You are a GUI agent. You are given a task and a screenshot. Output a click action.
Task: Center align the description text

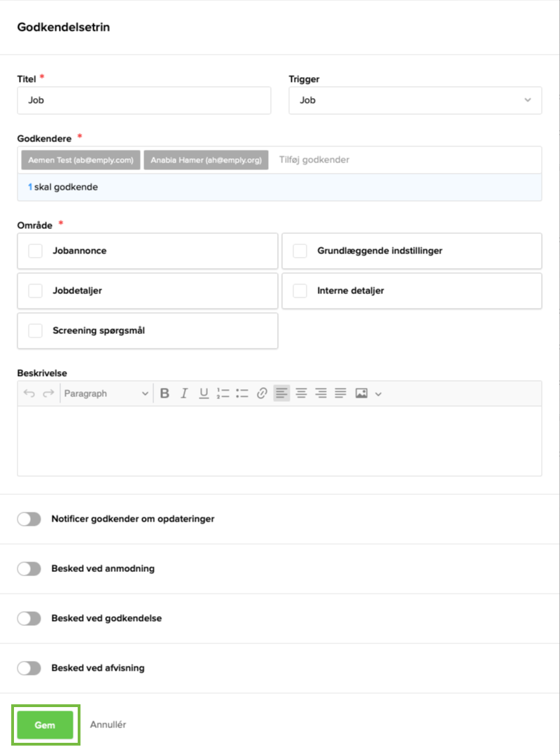pyautogui.click(x=301, y=393)
